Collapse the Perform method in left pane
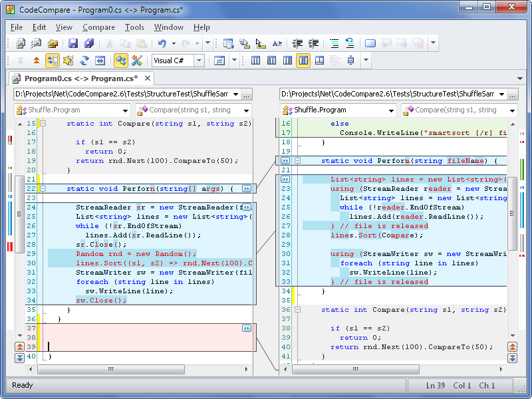 pos(43,189)
